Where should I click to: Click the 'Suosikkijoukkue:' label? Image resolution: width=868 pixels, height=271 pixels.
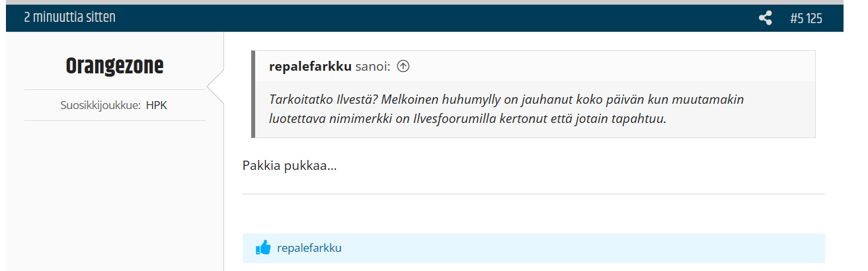101,105
